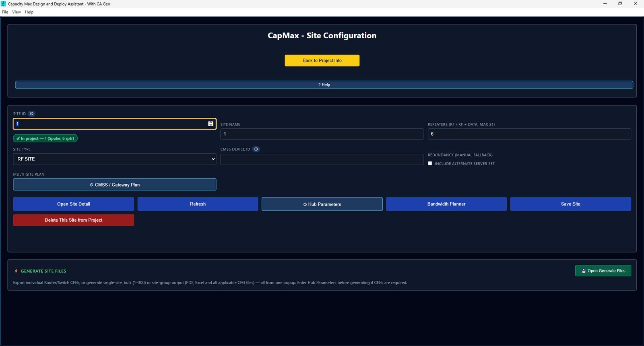Open the Site Type dropdown

point(115,159)
